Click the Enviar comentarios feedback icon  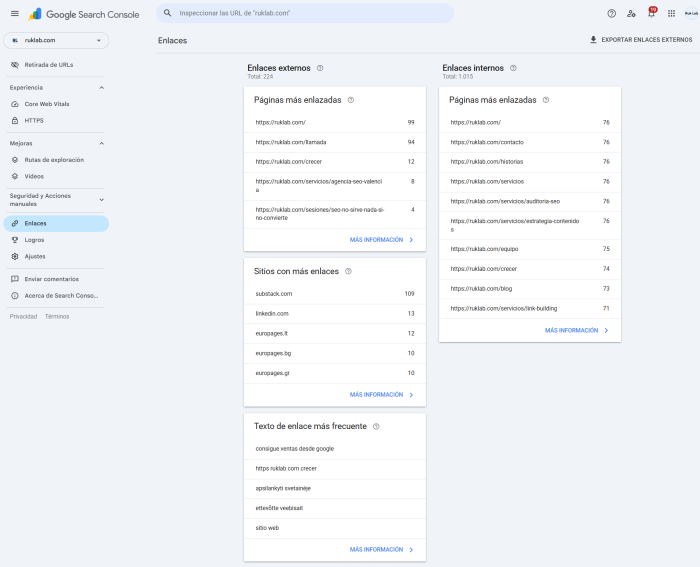point(15,279)
